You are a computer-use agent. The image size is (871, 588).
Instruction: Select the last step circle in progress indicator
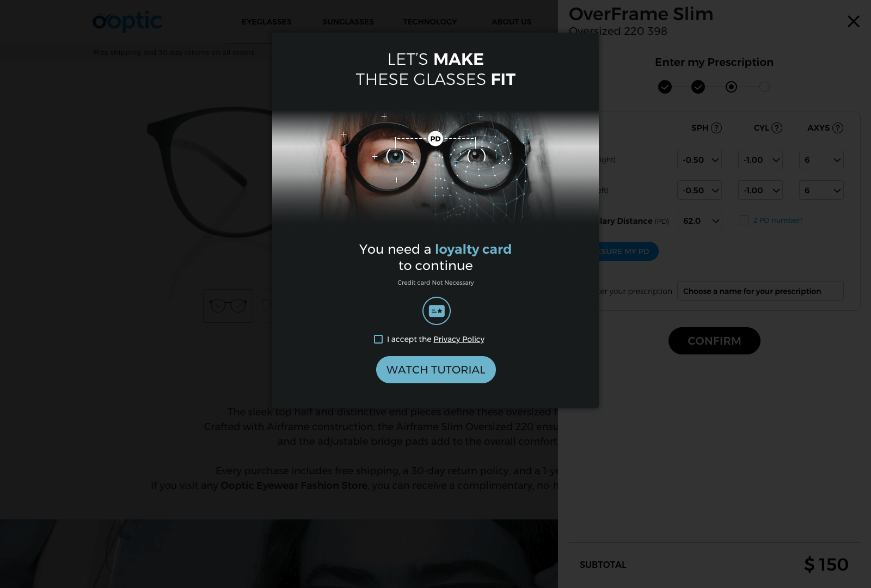(x=764, y=87)
